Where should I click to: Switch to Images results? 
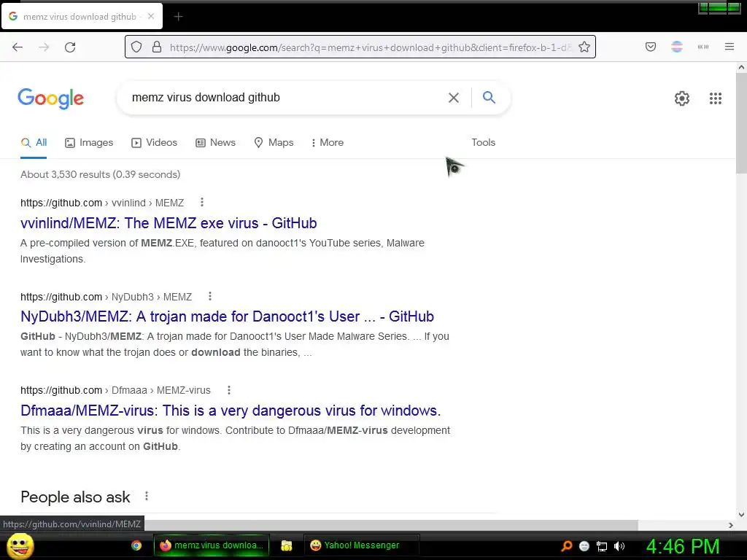(x=89, y=142)
